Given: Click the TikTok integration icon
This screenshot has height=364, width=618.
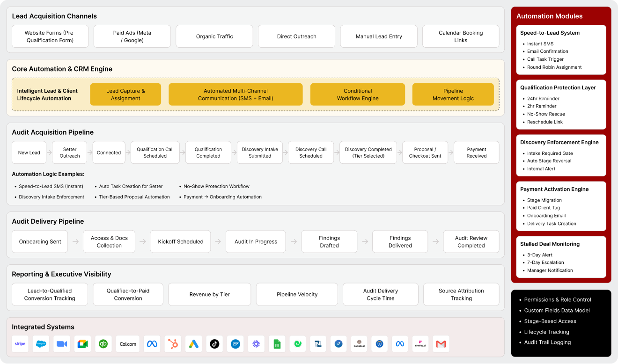Looking at the screenshot, I should (x=214, y=344).
